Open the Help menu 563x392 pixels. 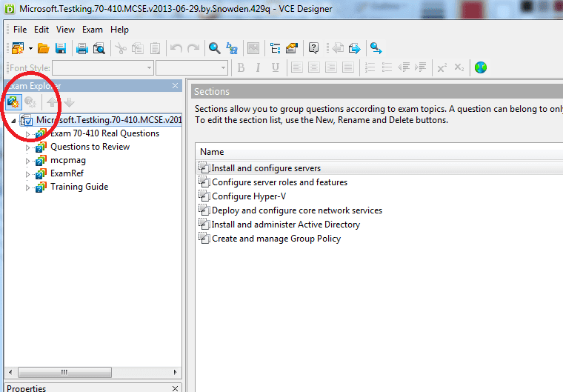119,30
